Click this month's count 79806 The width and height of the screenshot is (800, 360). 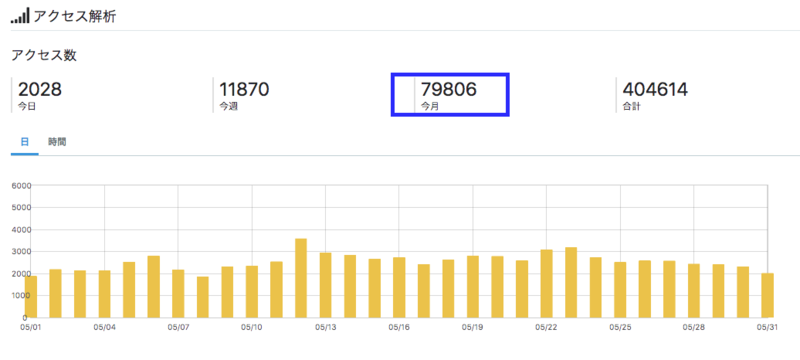point(448,89)
